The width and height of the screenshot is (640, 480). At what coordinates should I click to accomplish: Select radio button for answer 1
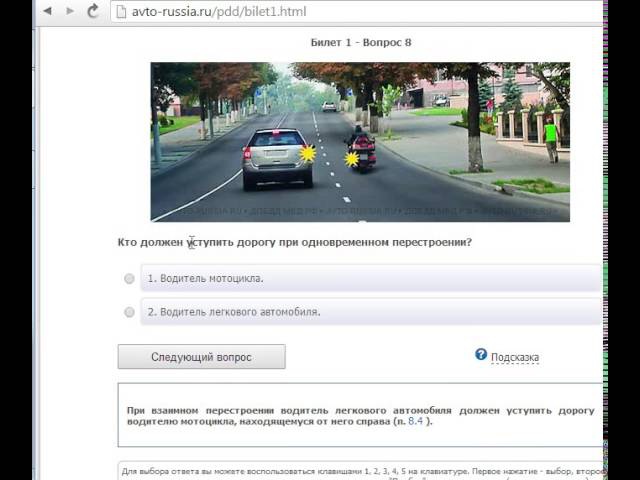click(x=129, y=279)
